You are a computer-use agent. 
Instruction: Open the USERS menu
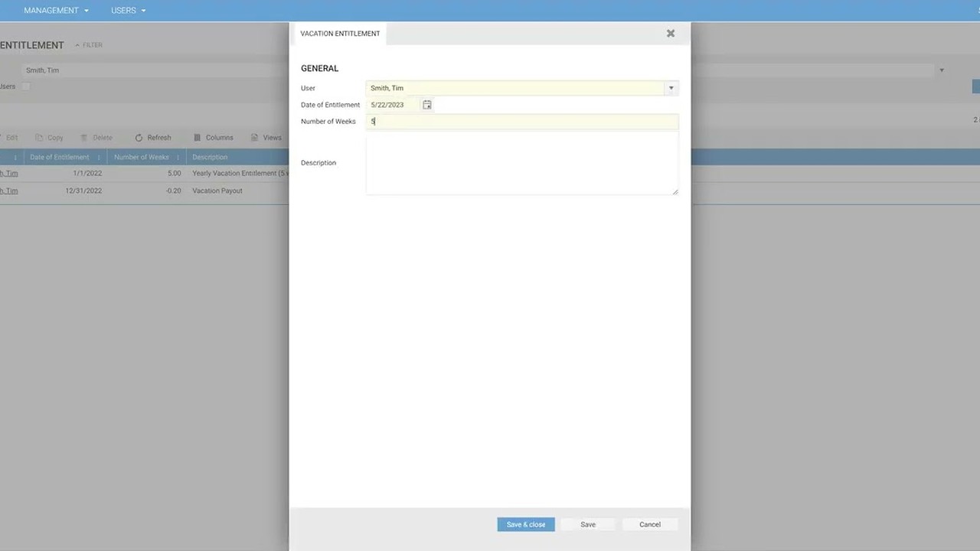[x=128, y=11]
